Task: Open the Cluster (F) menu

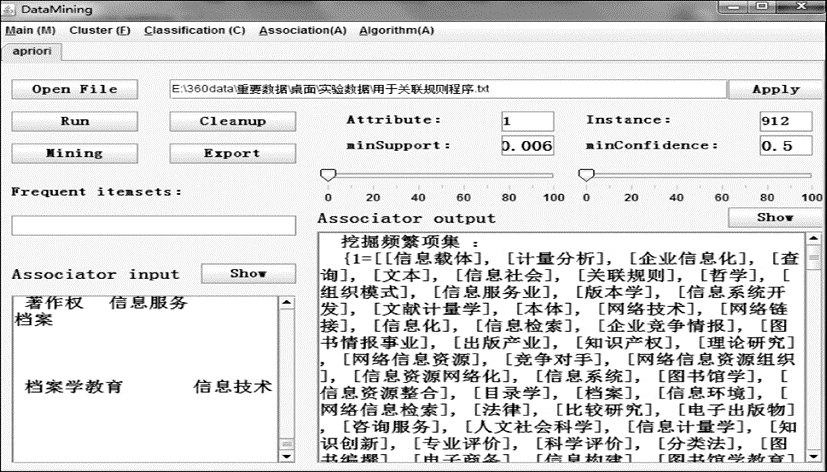Action: tap(100, 31)
